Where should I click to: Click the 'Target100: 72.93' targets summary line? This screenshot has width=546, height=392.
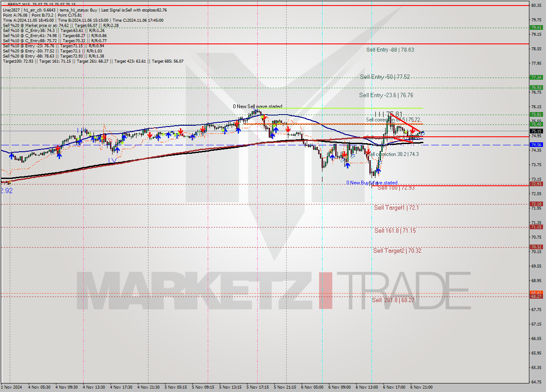tap(93, 61)
